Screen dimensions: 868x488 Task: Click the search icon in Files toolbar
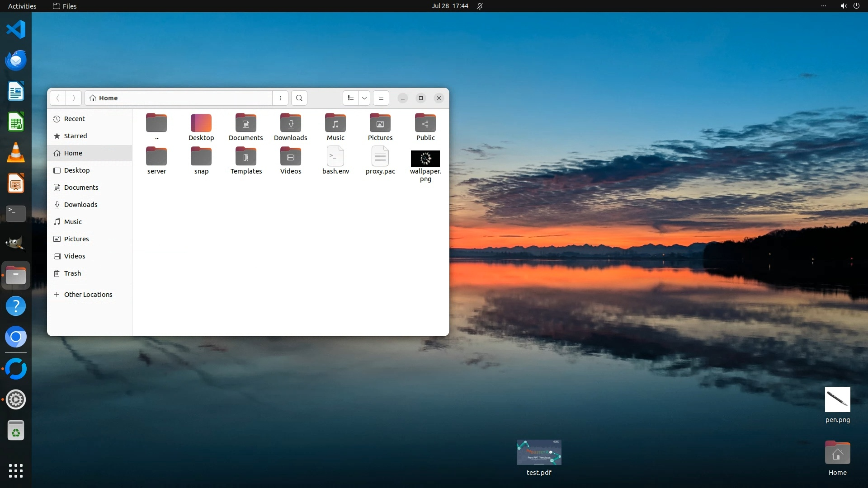pos(299,98)
